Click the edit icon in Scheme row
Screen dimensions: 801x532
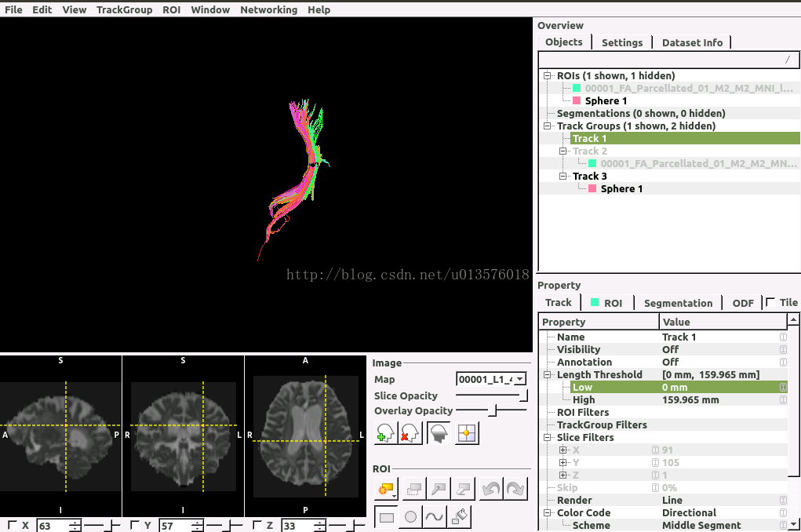coord(783,526)
